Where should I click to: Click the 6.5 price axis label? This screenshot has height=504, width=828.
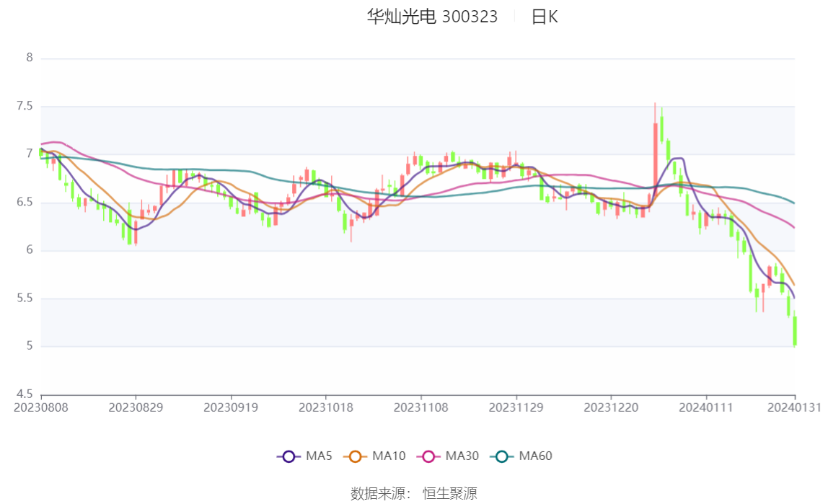point(25,202)
